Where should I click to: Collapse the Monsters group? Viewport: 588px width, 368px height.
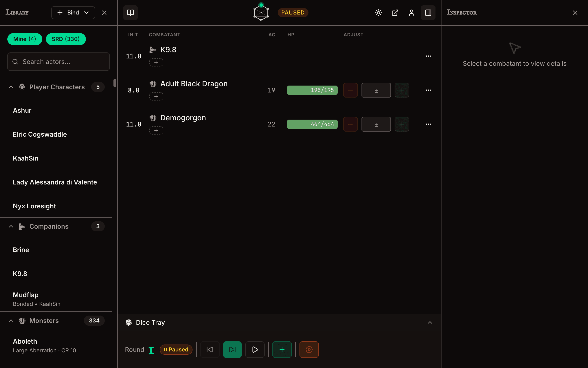[11, 321]
